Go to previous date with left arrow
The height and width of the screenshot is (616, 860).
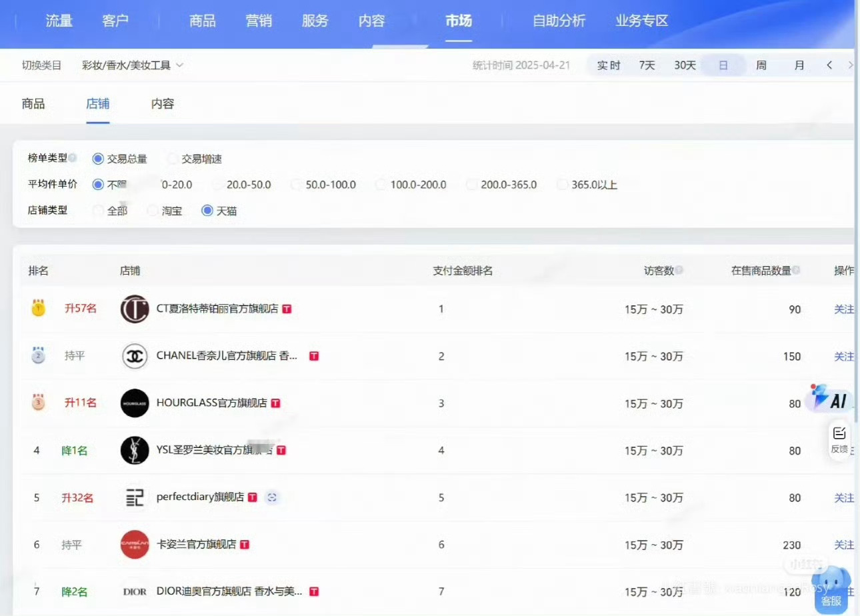(x=829, y=65)
